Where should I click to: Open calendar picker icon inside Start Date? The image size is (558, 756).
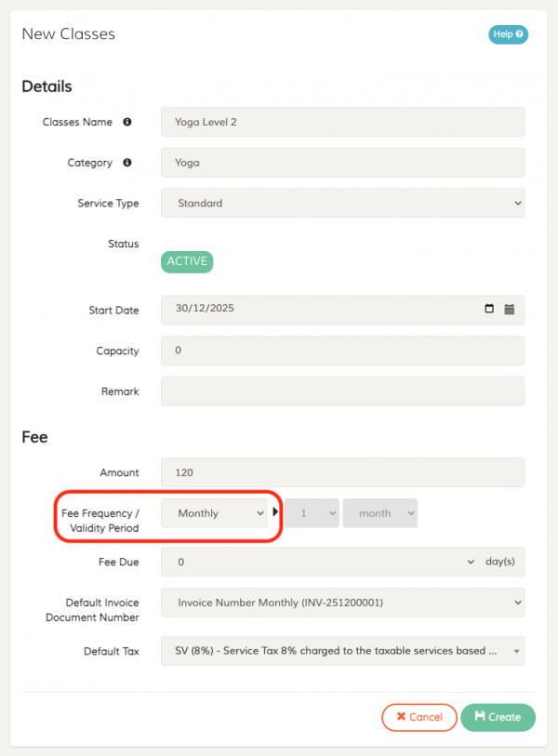point(490,310)
